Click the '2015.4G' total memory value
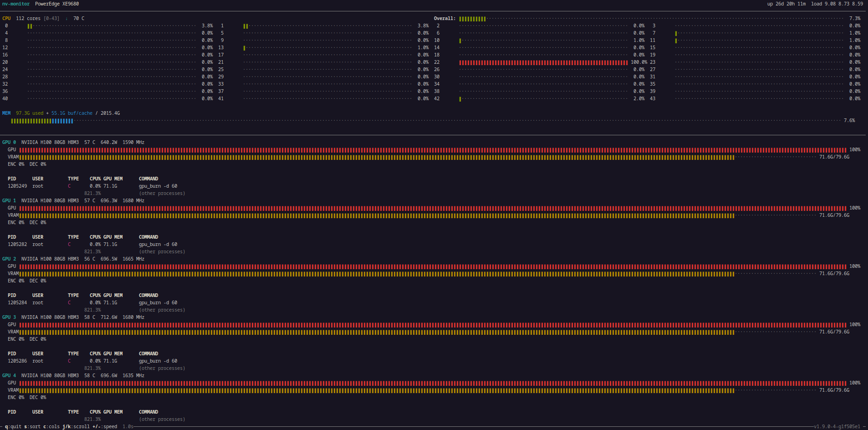This screenshot has width=868, height=430. coord(110,113)
